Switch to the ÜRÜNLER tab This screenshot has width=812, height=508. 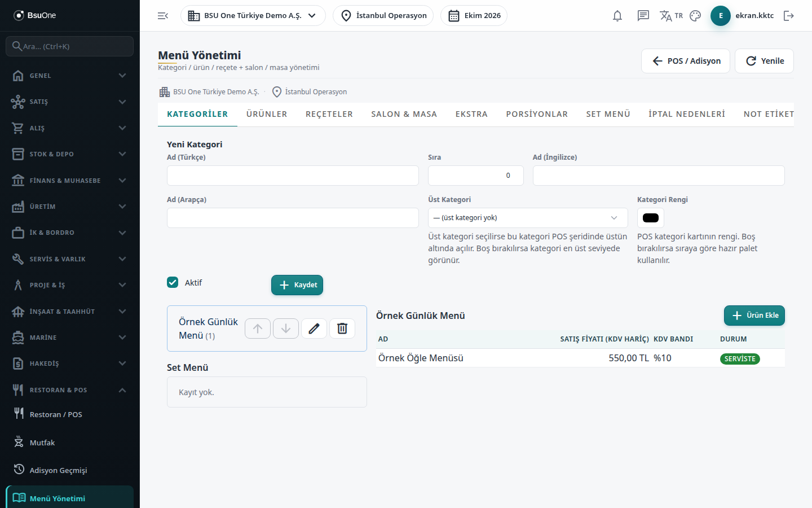point(267,114)
